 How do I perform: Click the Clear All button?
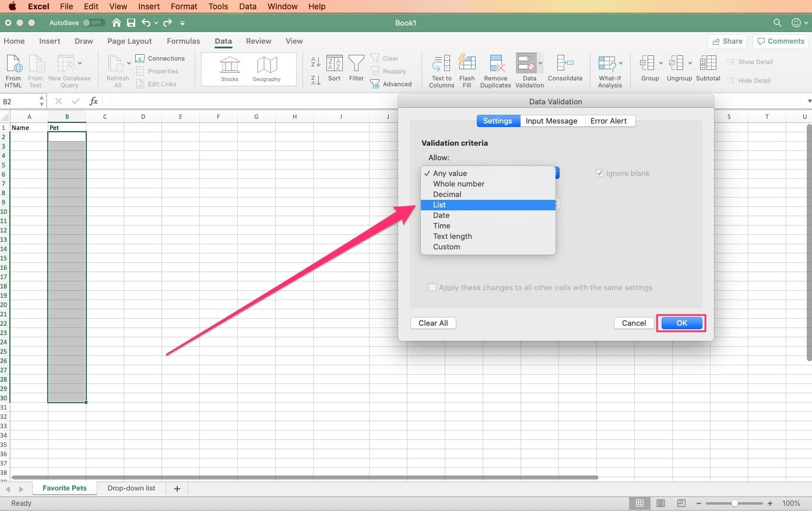coord(433,323)
